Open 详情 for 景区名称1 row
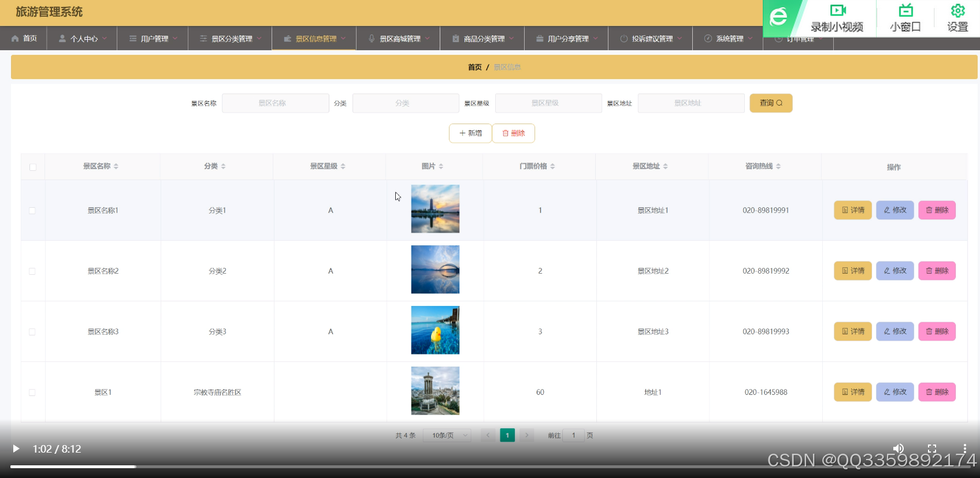Image resolution: width=980 pixels, height=478 pixels. pos(853,210)
